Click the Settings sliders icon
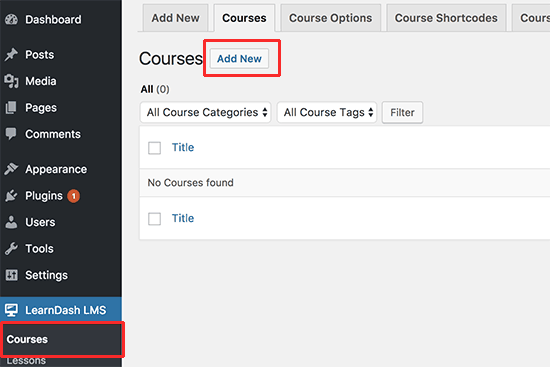The height and width of the screenshot is (367, 550). [x=11, y=275]
